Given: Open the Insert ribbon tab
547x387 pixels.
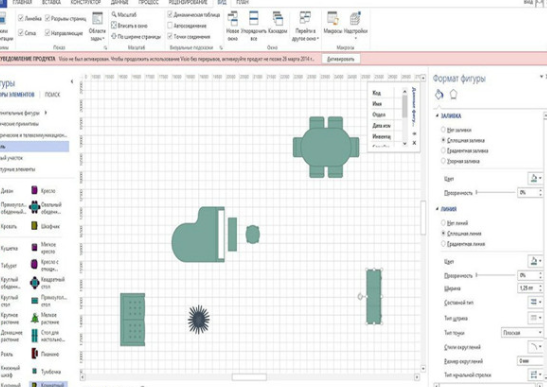Looking at the screenshot, I should [51, 2].
